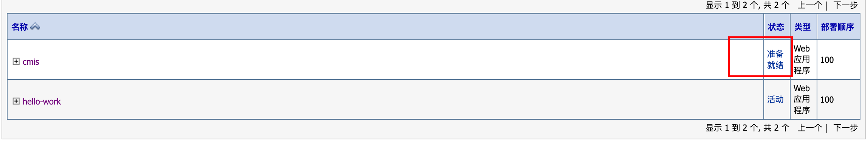
Task: Click the 活动 status link
Action: 775,99
